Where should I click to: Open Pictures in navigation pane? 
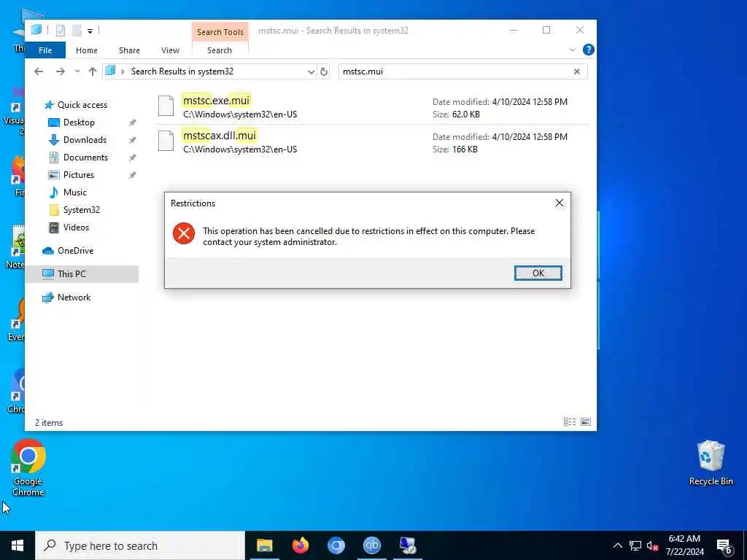click(78, 175)
